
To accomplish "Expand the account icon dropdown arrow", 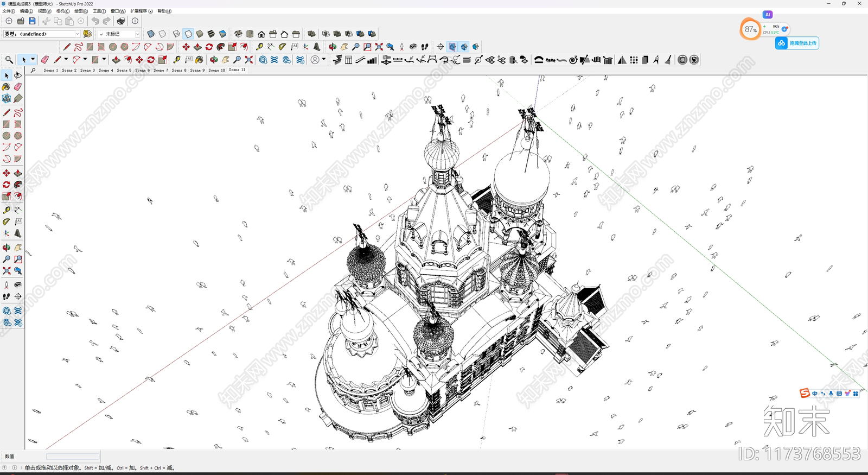I will (x=324, y=60).
